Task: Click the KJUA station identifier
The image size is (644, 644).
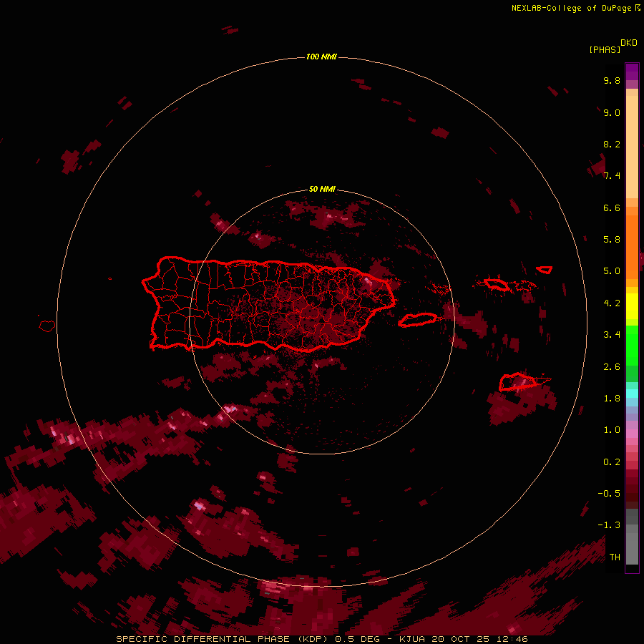Action: [411, 639]
